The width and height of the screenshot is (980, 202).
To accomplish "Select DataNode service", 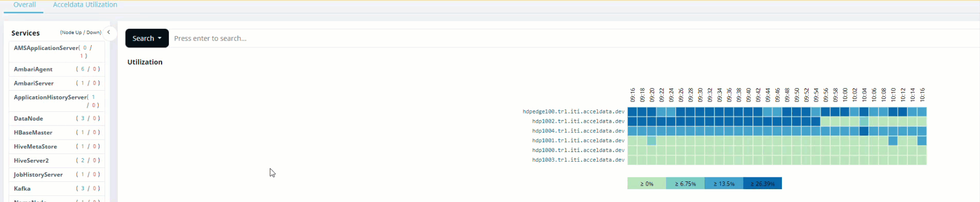I will pos(57,119).
